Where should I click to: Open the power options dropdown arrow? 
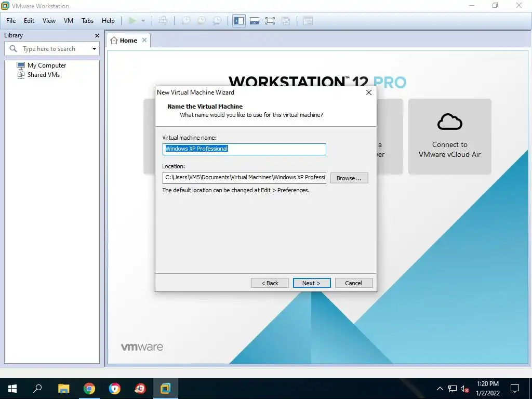point(143,21)
